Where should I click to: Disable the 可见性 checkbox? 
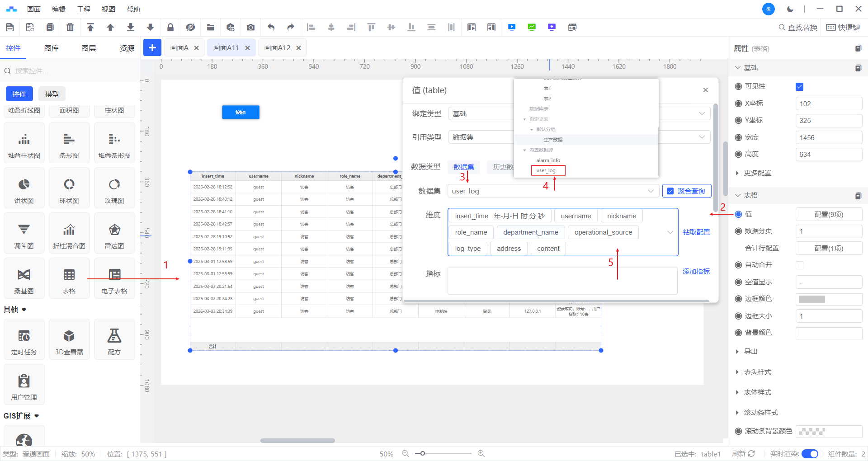tap(799, 87)
